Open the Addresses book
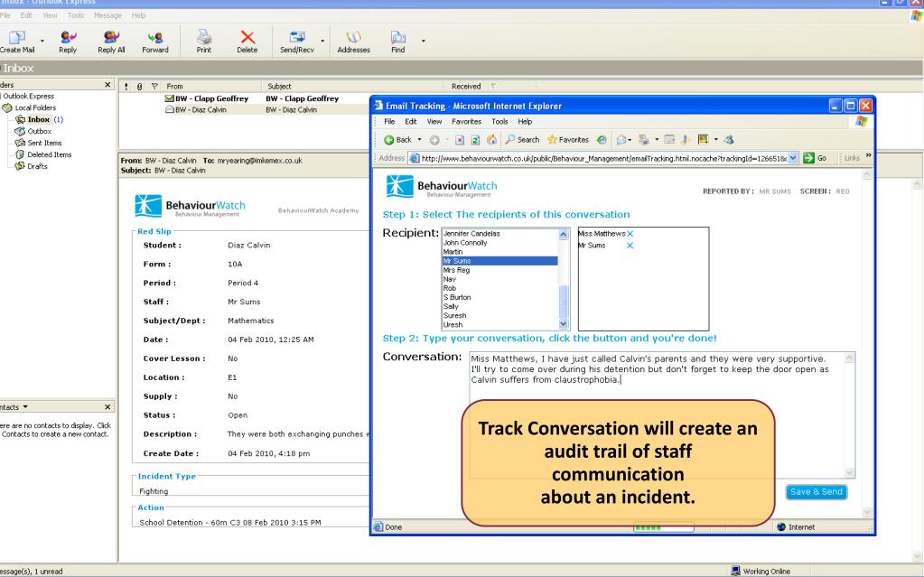Image resolution: width=924 pixels, height=577 pixels. 353,42
